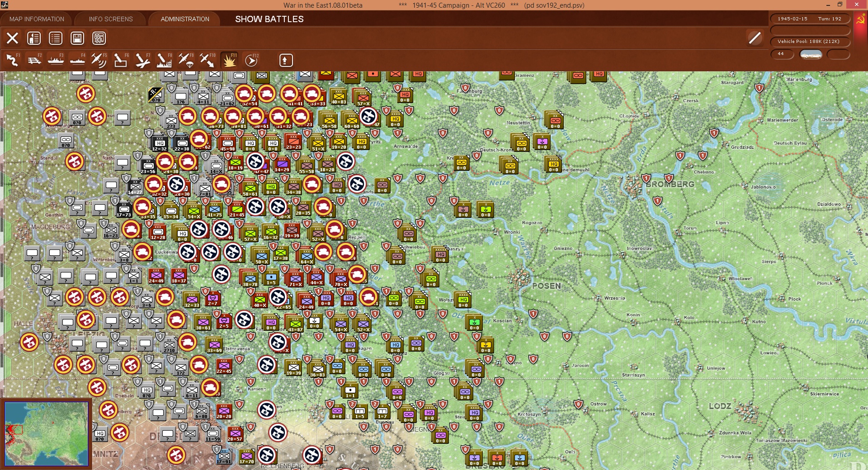
Task: Click the Inowroclaw town label
Action: (x=639, y=249)
